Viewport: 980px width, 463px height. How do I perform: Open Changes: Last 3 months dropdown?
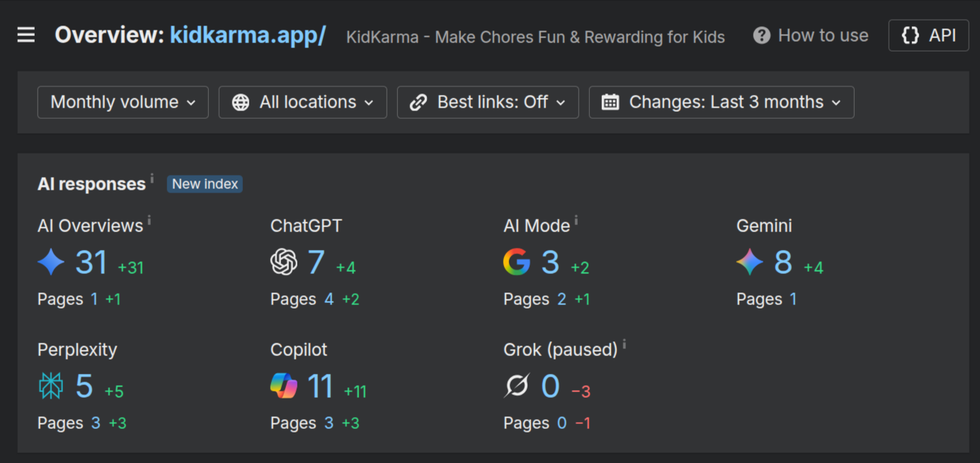click(x=722, y=102)
